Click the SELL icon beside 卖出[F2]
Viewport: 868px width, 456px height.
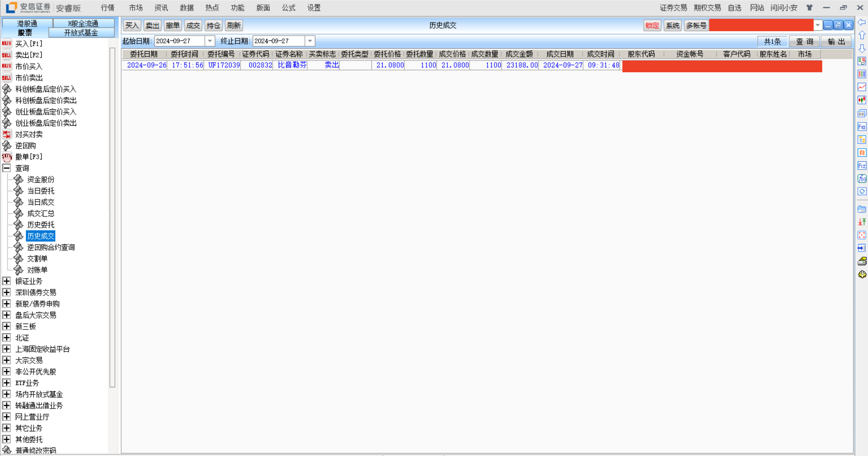(7, 55)
